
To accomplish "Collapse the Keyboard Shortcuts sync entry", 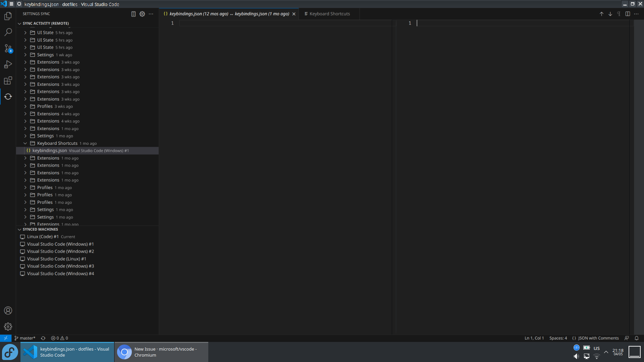I will 25,143.
